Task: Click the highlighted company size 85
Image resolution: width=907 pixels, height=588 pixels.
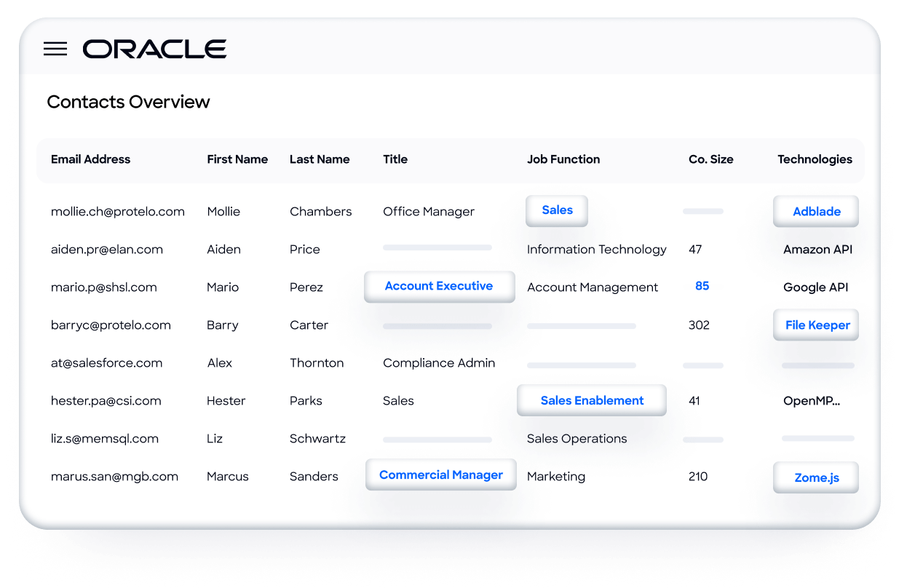Action: pyautogui.click(x=702, y=286)
